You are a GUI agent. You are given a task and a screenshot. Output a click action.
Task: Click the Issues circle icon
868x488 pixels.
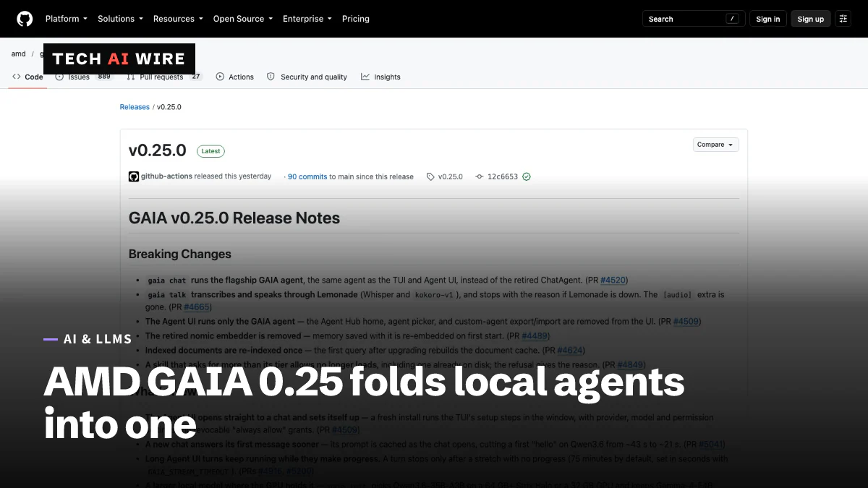59,77
